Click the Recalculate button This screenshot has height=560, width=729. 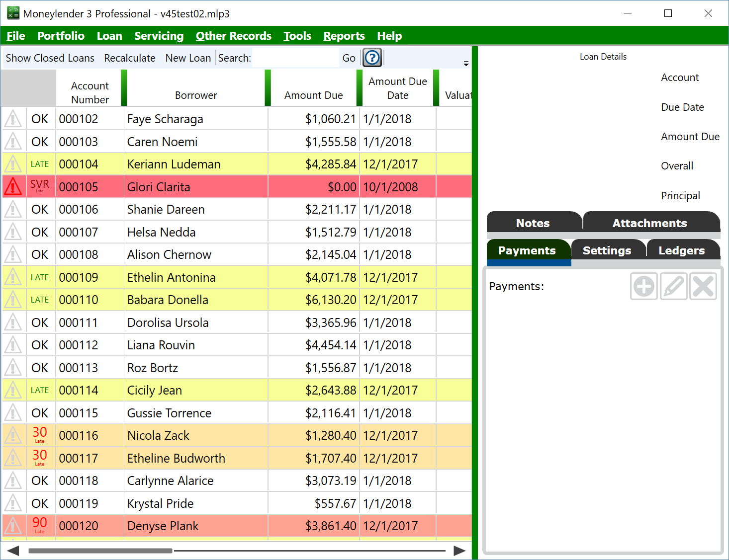[130, 58]
